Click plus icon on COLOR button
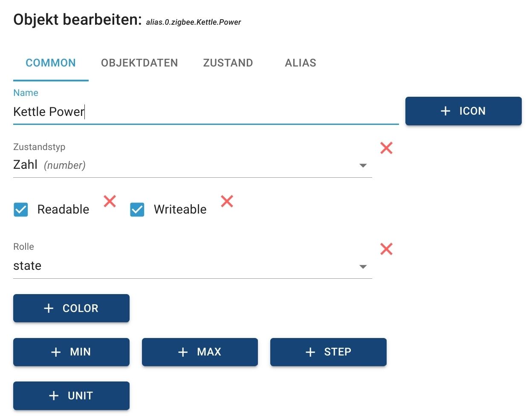This screenshot has height=416, width=532. click(x=49, y=308)
